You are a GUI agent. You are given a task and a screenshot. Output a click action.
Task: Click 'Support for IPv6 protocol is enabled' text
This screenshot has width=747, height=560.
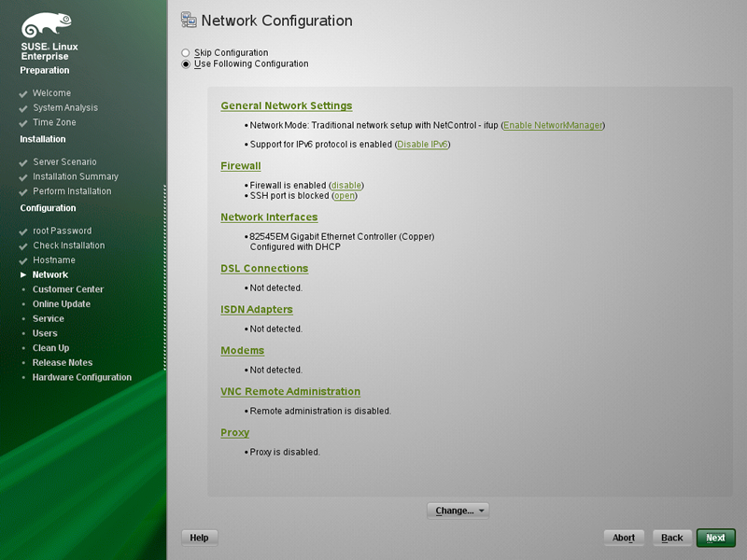(321, 145)
